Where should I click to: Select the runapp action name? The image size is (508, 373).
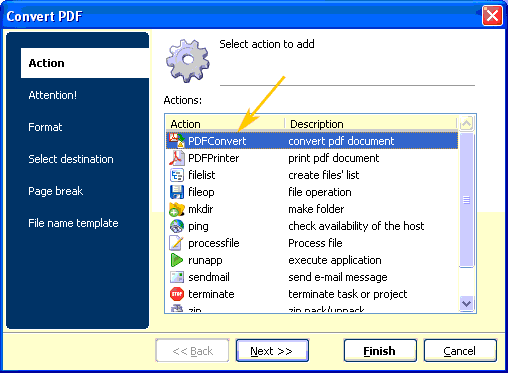tap(205, 261)
